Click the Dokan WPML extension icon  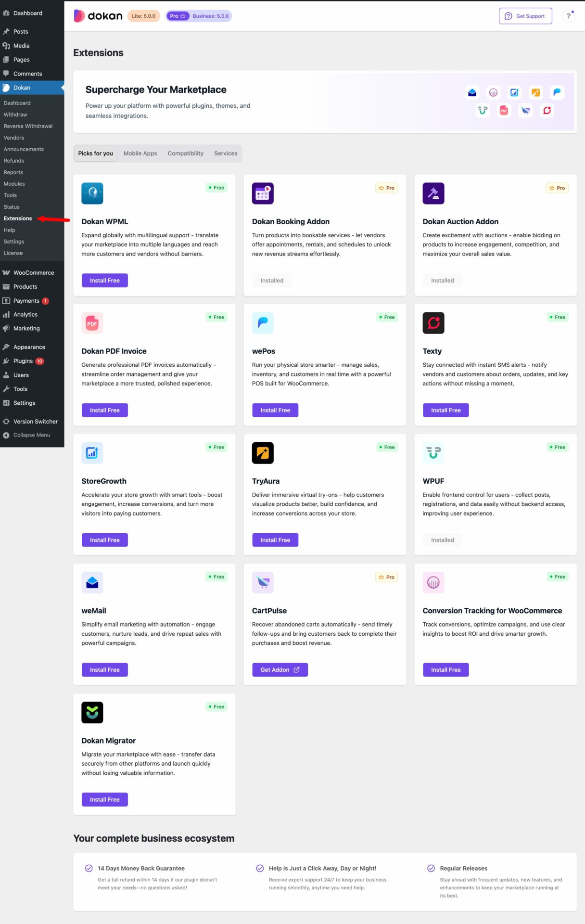92,193
